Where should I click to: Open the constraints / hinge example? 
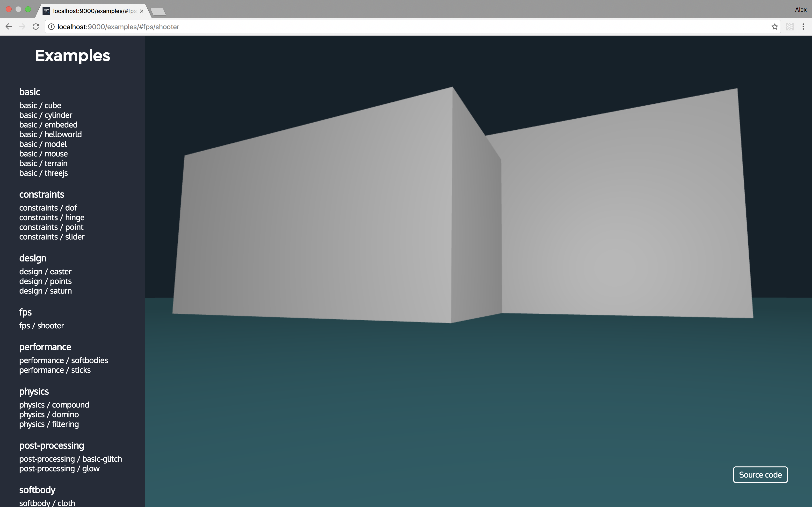52,217
